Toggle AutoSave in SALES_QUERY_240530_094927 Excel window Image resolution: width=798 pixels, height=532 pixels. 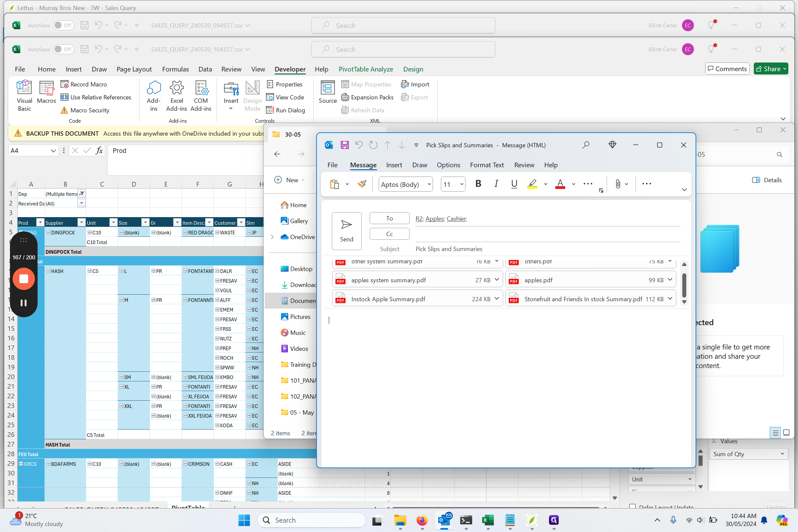[64, 25]
